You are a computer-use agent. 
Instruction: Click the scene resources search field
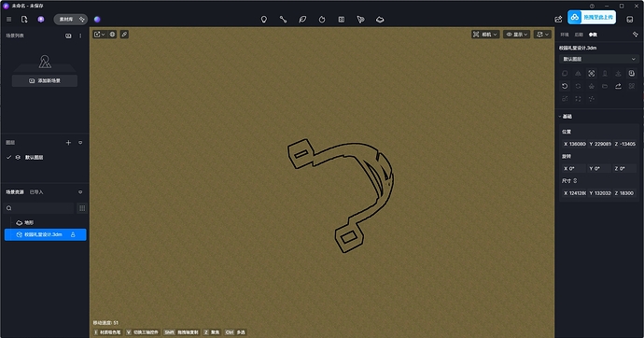[x=39, y=208]
